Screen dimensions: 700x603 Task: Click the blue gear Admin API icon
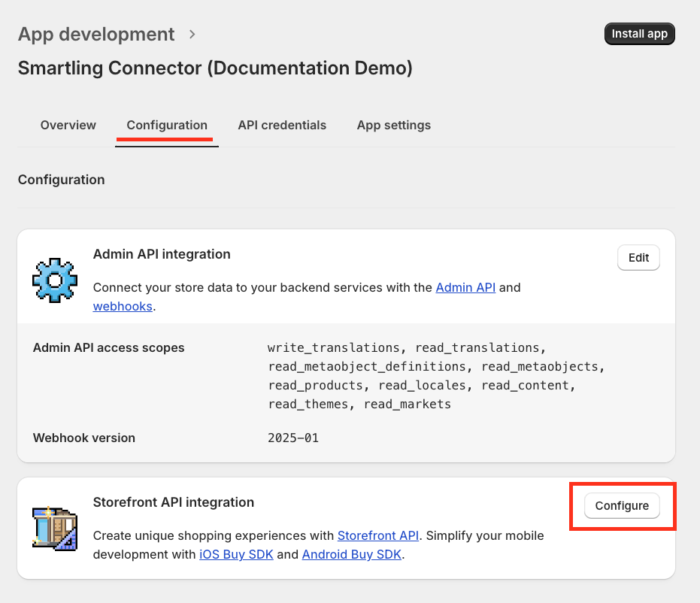pyautogui.click(x=55, y=280)
